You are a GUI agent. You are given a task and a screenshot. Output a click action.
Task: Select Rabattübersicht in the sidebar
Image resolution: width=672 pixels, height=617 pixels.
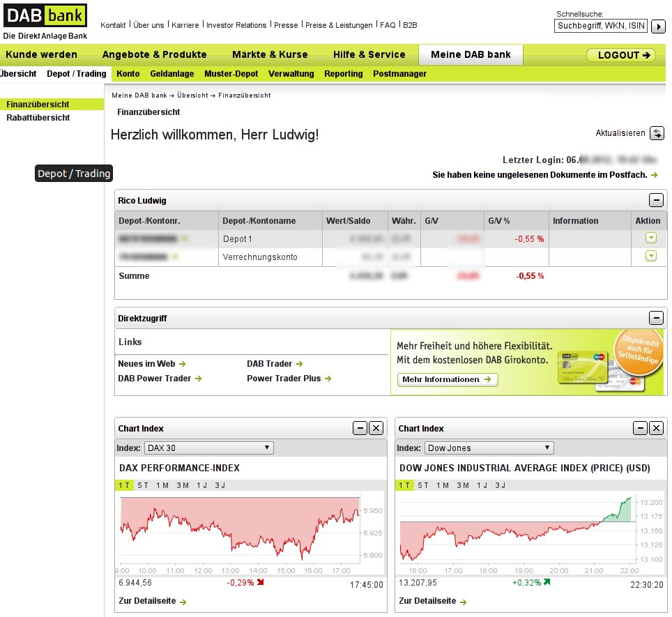pos(38,117)
